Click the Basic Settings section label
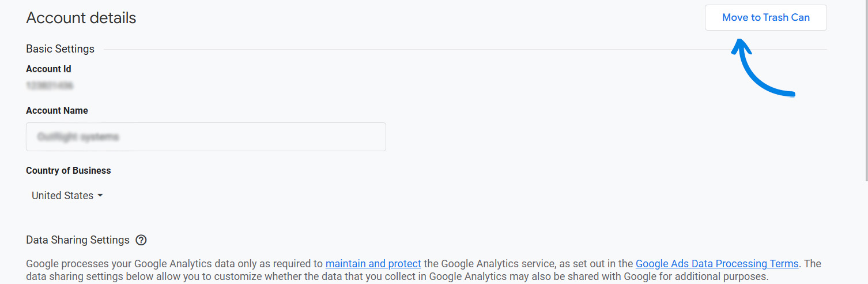Viewport: 868px width, 284px height. pos(60,49)
